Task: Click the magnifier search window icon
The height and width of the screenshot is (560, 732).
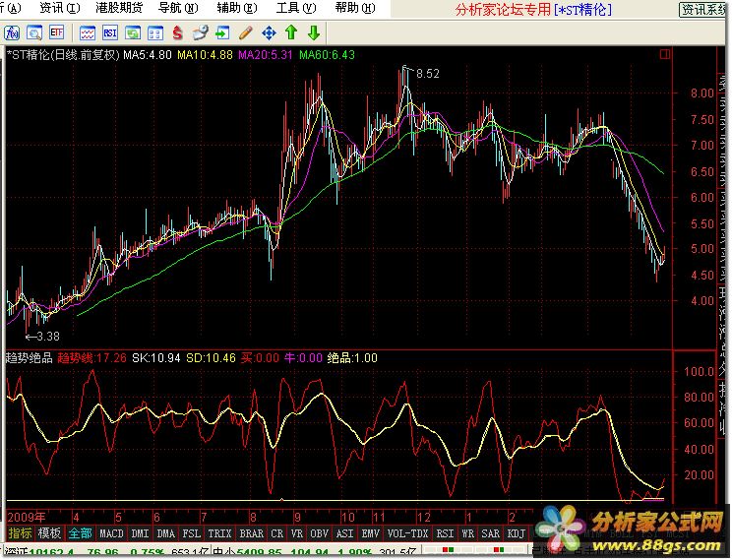Action: coord(34,32)
